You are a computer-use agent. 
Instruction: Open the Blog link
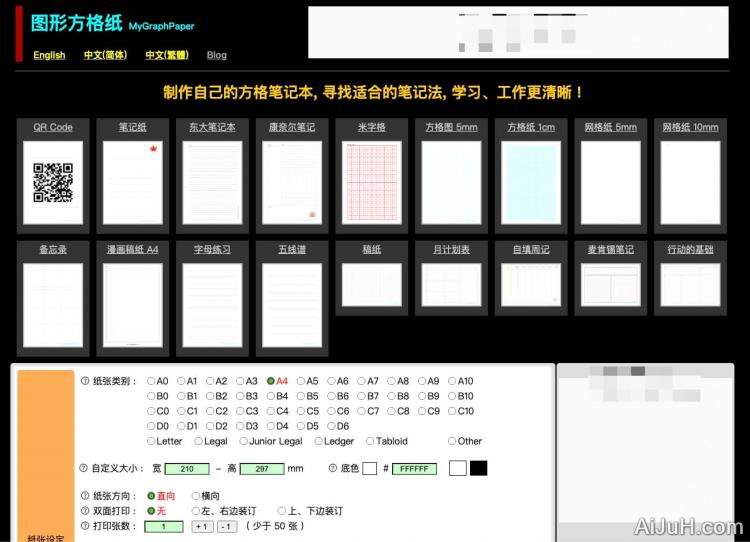217,55
